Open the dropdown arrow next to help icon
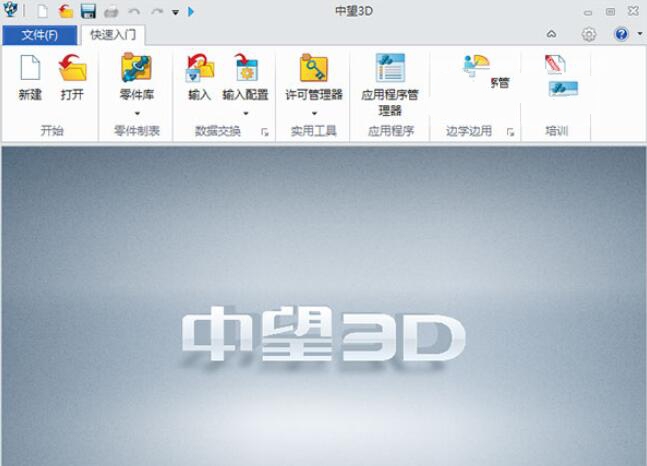The height and width of the screenshot is (466, 647). pos(640,33)
